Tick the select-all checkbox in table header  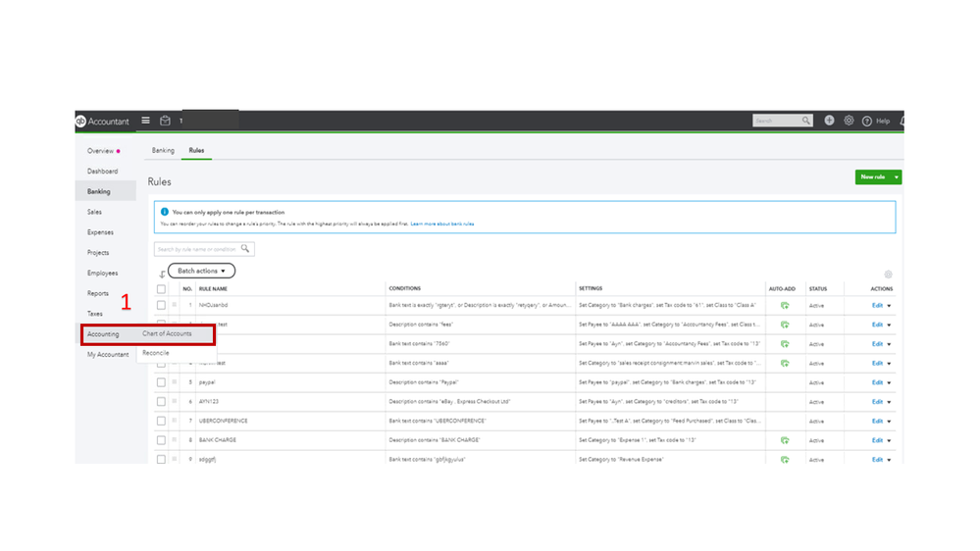(161, 289)
